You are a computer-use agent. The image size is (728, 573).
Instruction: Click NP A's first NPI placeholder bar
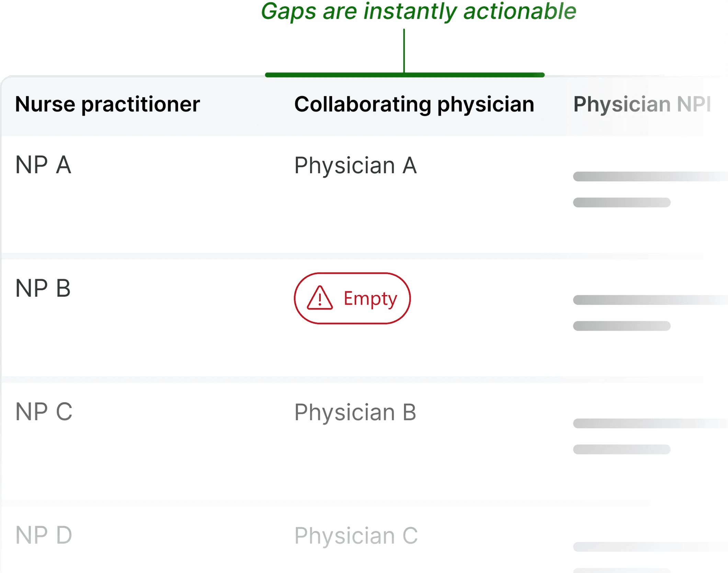650,176
